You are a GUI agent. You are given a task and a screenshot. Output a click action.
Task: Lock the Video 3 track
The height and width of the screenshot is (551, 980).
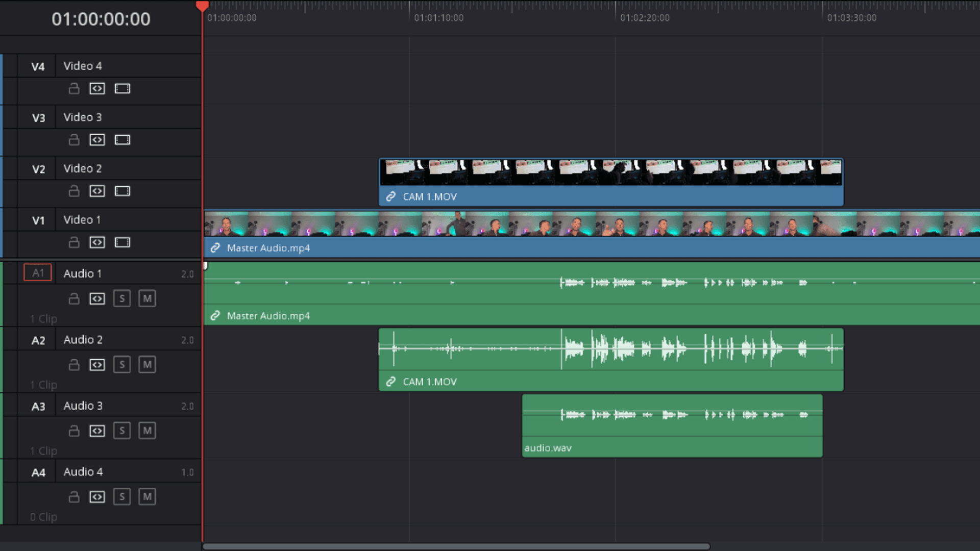coord(74,140)
